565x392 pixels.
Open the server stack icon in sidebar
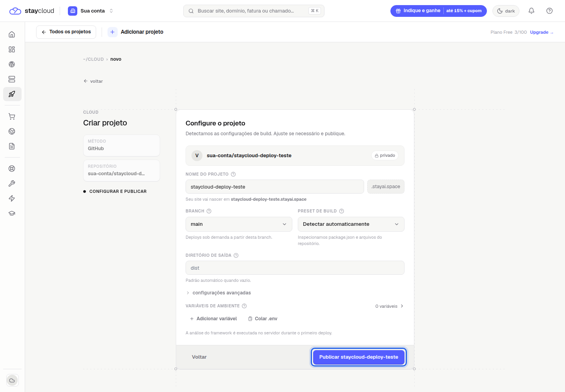[x=12, y=79]
